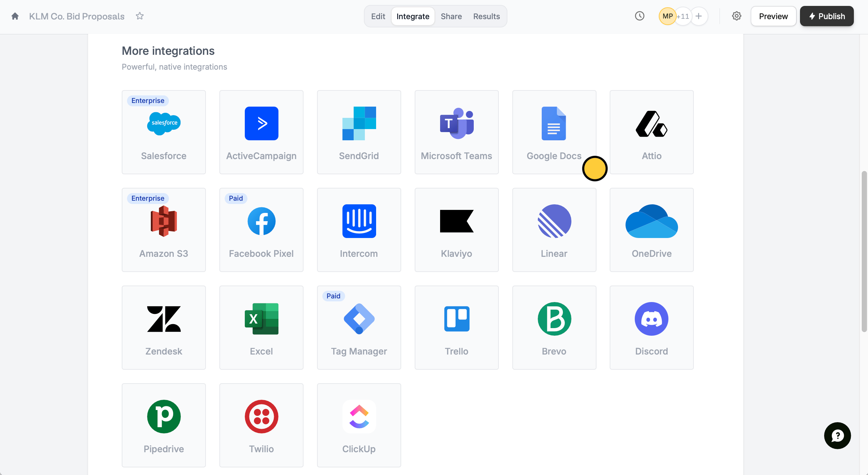Choose the Intercom integration icon
Image resolution: width=868 pixels, height=475 pixels.
[x=359, y=221]
